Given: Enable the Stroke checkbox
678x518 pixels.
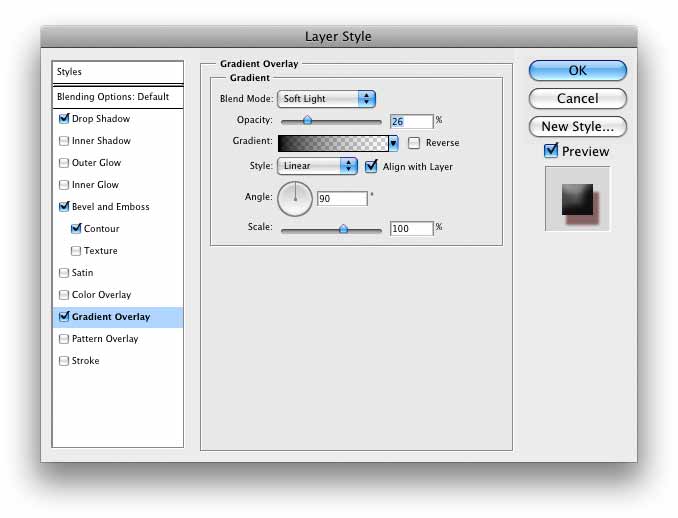Looking at the screenshot, I should [64, 361].
